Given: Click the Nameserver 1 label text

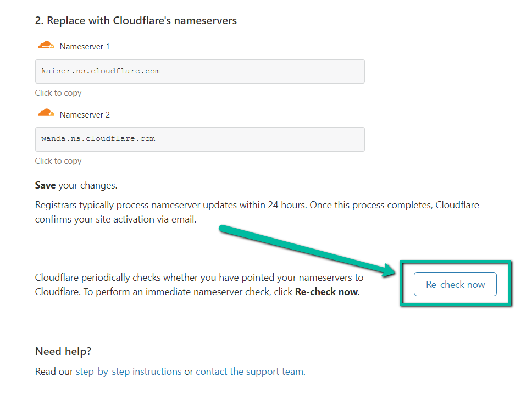Looking at the screenshot, I should point(85,47).
